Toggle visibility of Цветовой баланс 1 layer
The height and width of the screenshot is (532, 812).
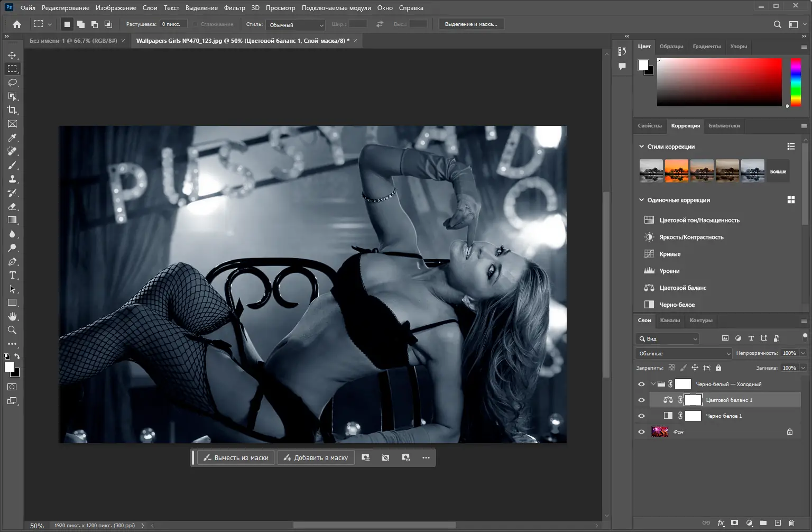tap(641, 400)
